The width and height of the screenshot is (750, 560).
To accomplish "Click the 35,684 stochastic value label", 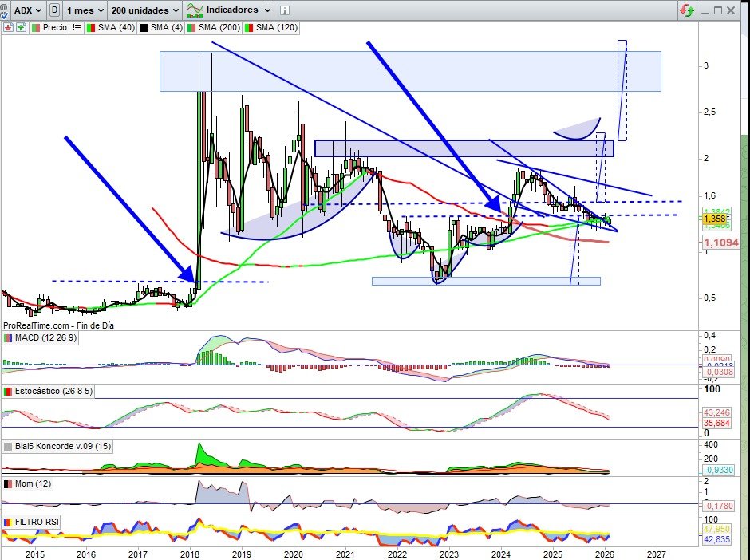I will coord(716,423).
